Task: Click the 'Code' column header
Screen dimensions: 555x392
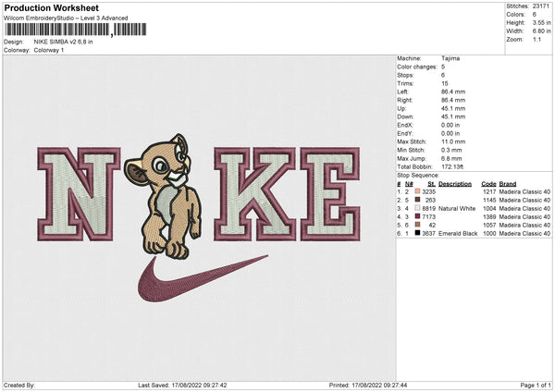Action: click(x=488, y=184)
